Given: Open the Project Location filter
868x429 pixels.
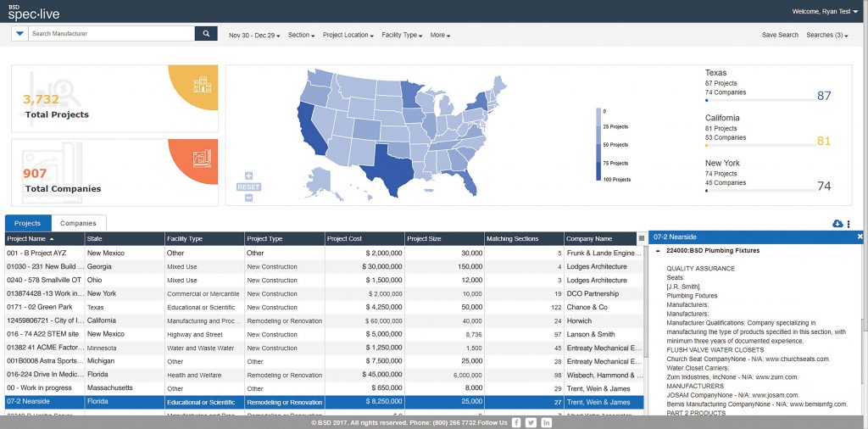Looking at the screenshot, I should [x=348, y=35].
